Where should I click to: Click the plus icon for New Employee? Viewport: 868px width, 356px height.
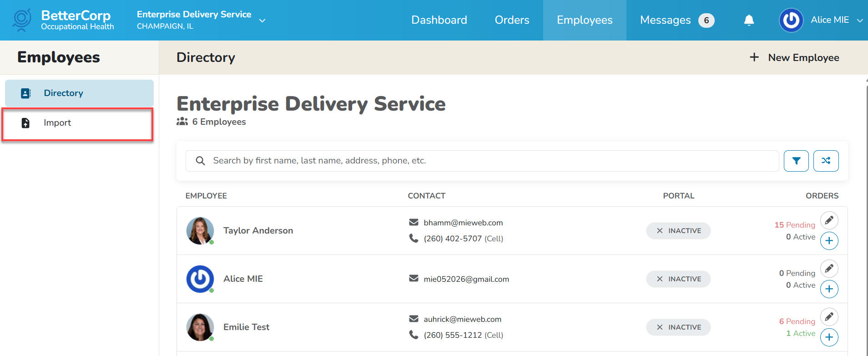click(754, 57)
